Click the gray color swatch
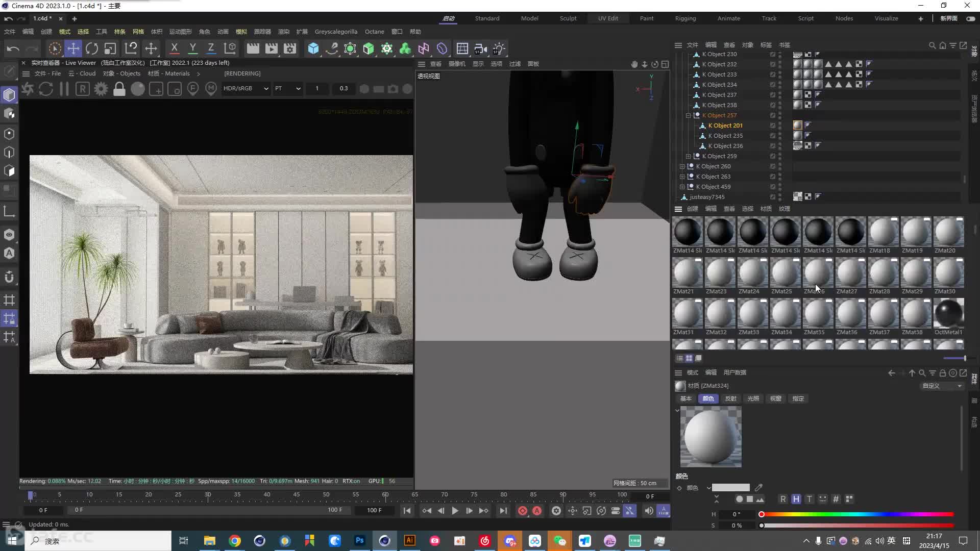This screenshot has height=551, width=980. tap(730, 488)
